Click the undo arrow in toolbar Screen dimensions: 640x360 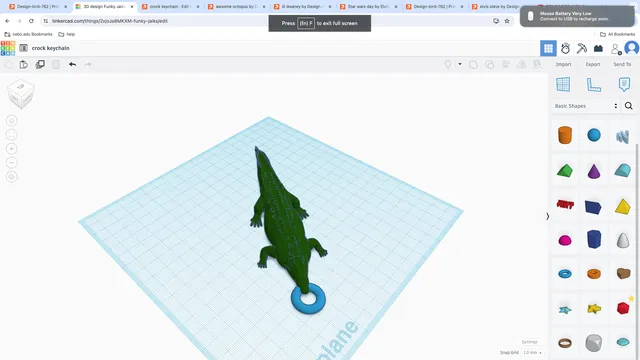click(x=72, y=64)
